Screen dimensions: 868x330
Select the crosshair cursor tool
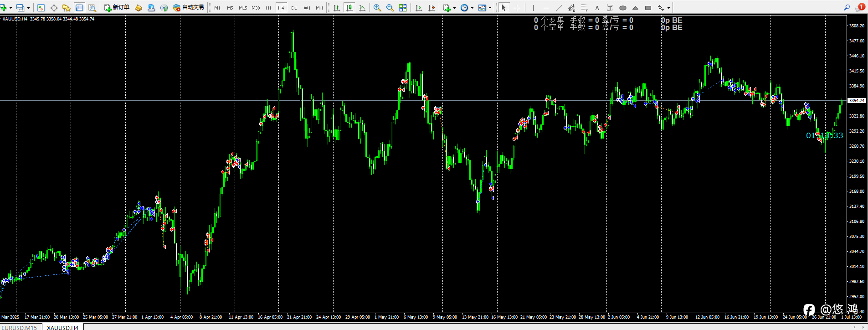point(517,8)
